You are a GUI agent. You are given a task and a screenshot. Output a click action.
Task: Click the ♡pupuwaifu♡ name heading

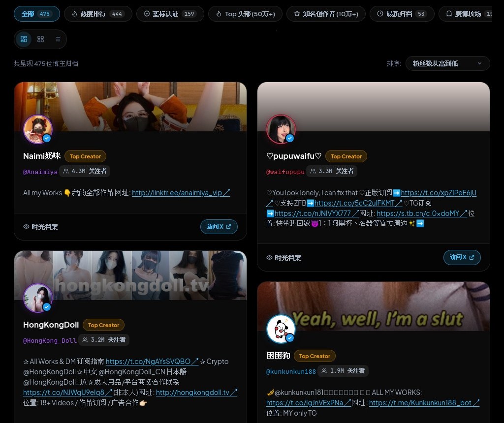(x=294, y=156)
